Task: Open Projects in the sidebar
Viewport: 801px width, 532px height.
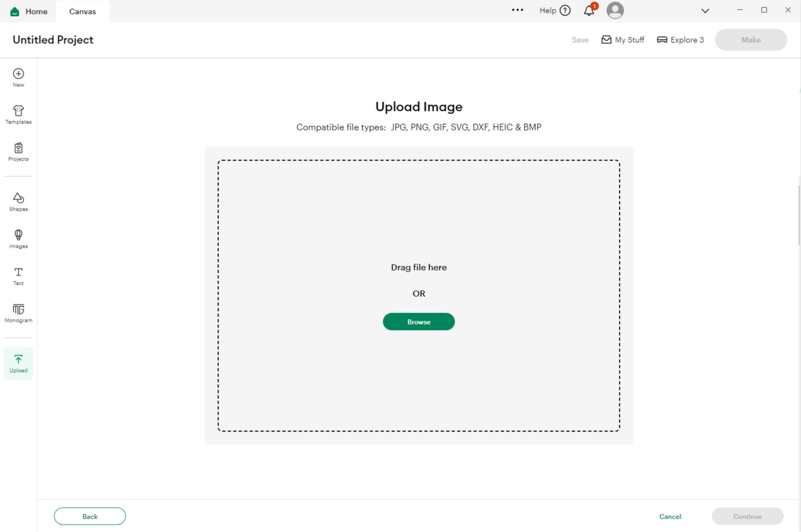Action: coord(18,152)
